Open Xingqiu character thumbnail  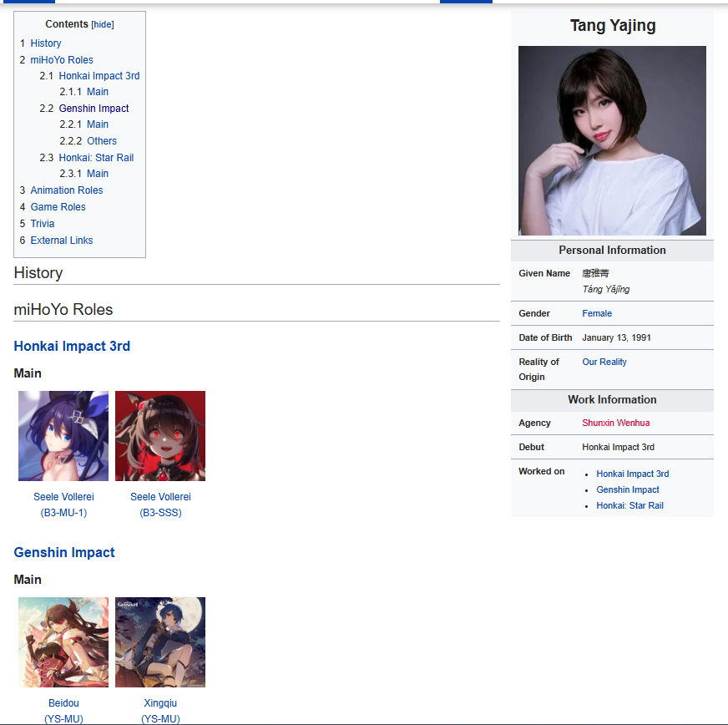click(x=160, y=641)
